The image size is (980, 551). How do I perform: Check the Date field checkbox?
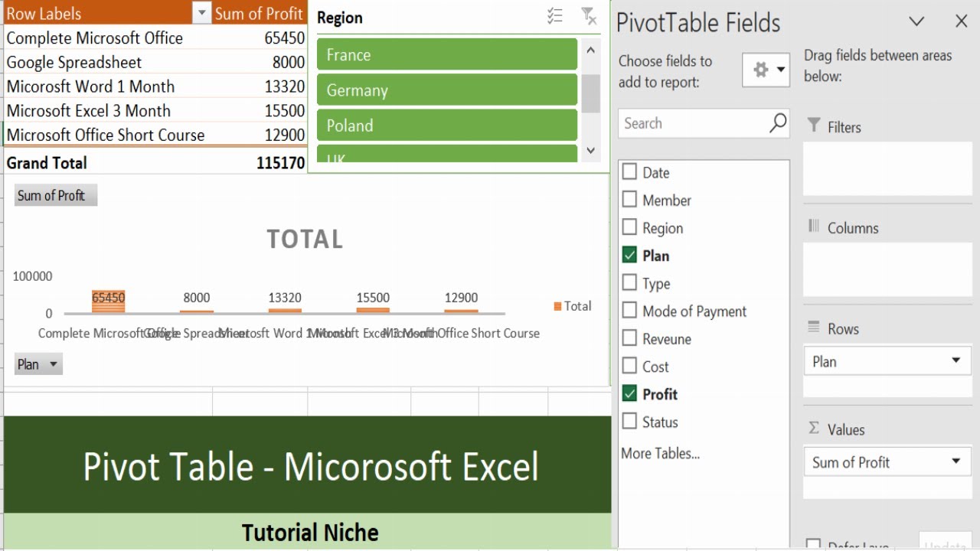click(x=629, y=172)
